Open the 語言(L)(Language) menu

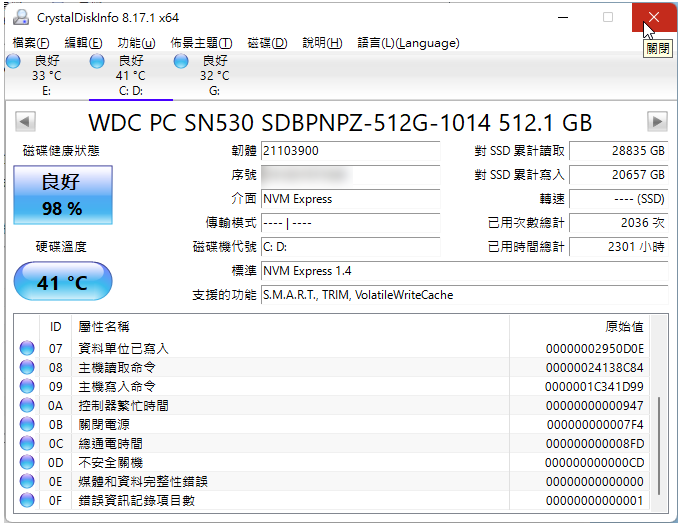pyautogui.click(x=408, y=43)
